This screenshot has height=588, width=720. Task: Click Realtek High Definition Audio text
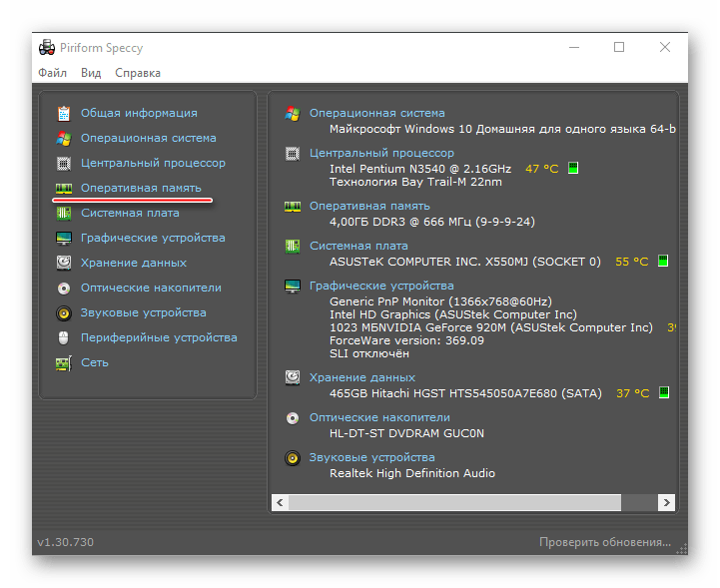412,473
